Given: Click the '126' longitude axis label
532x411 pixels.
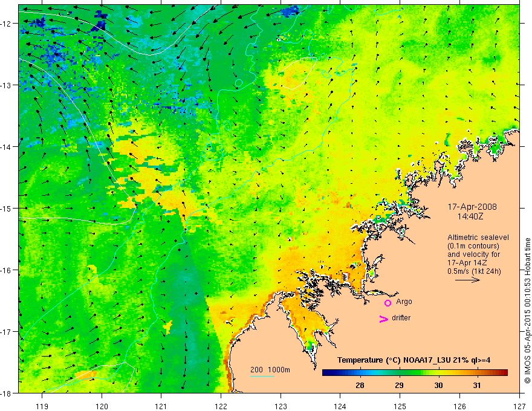Looking at the screenshot, I should 459,406.
